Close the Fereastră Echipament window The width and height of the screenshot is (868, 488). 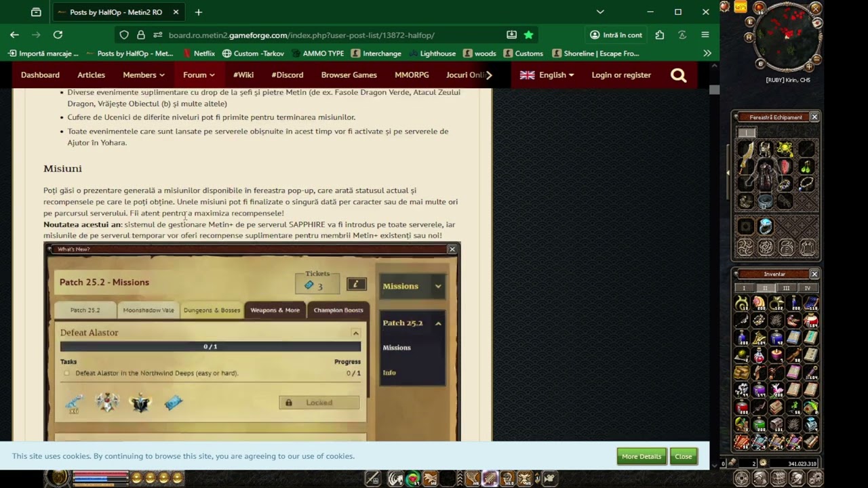click(814, 117)
